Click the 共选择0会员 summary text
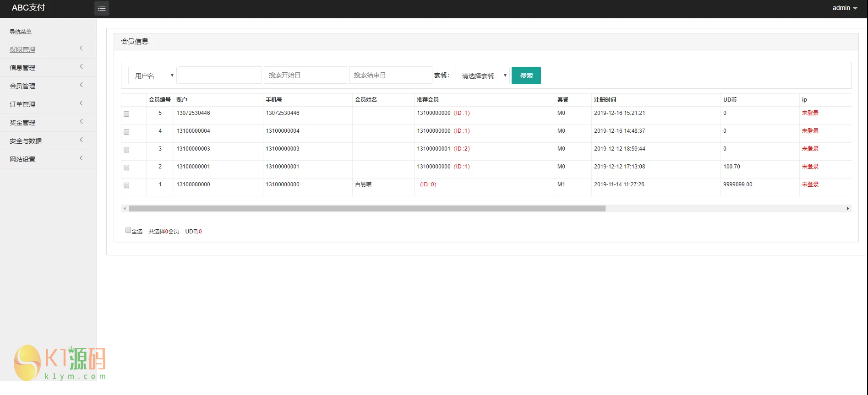The width and height of the screenshot is (868, 395). click(164, 232)
